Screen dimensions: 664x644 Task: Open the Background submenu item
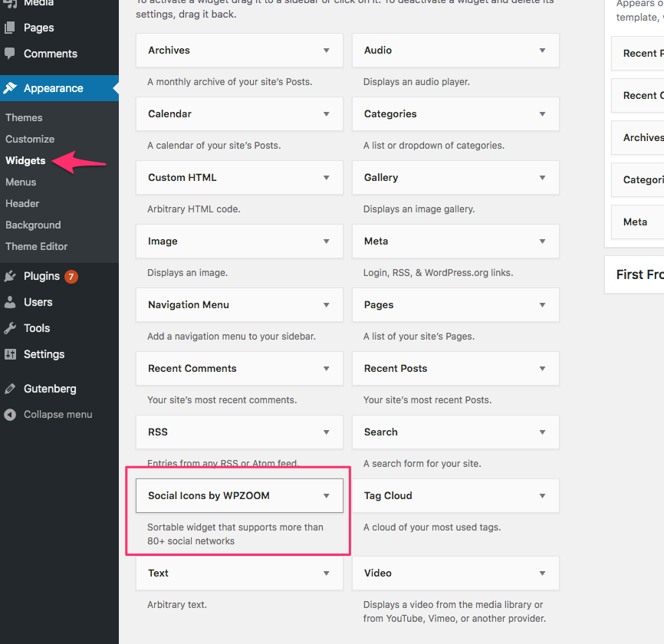[x=33, y=225]
